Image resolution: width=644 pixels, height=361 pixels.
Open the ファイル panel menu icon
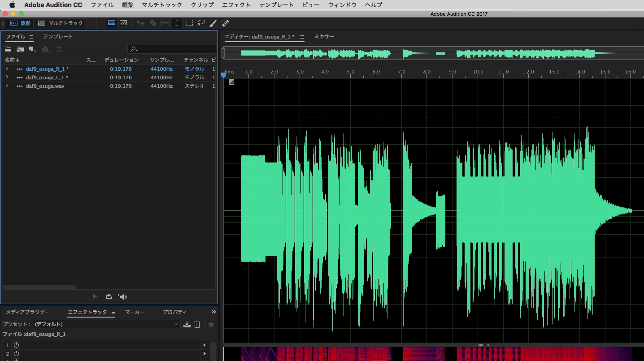pos(31,37)
